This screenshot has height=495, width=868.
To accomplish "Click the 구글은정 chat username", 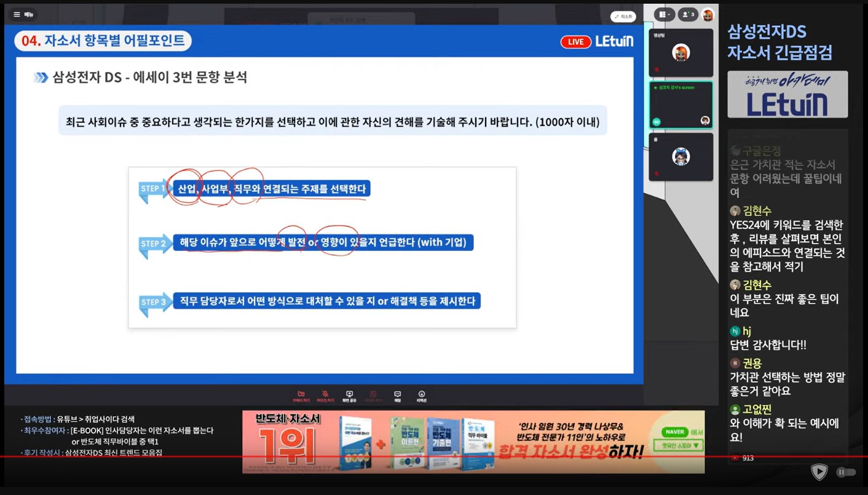I will coord(762,150).
